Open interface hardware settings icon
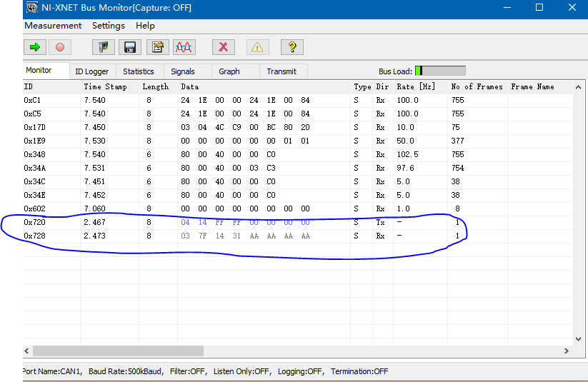Viewport: 588px width, 382px height. tap(104, 47)
